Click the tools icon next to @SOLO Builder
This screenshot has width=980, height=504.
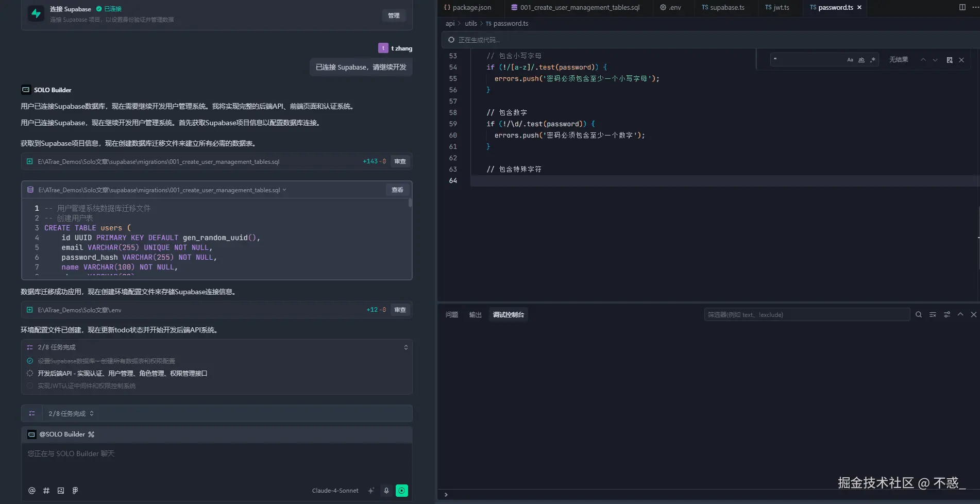pyautogui.click(x=91, y=434)
